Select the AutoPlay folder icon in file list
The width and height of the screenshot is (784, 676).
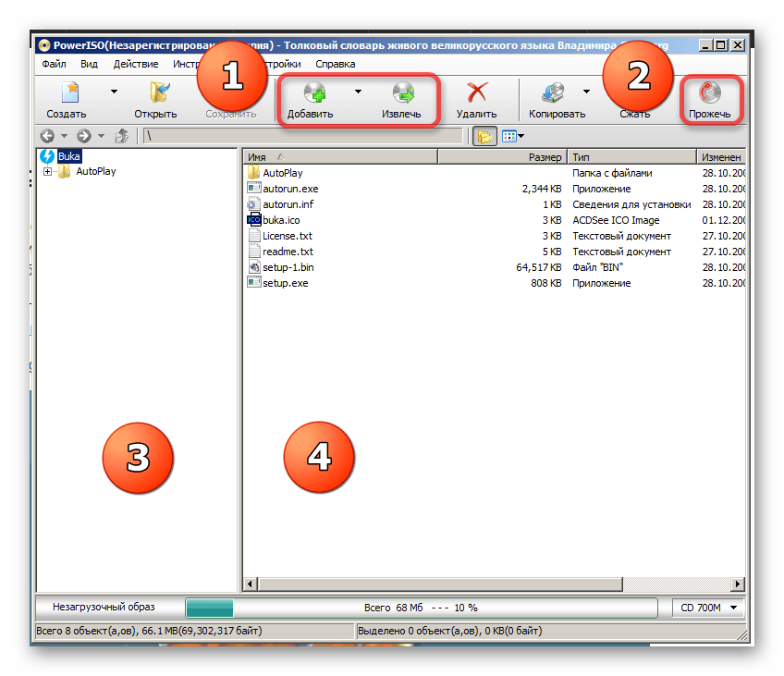coord(254,173)
